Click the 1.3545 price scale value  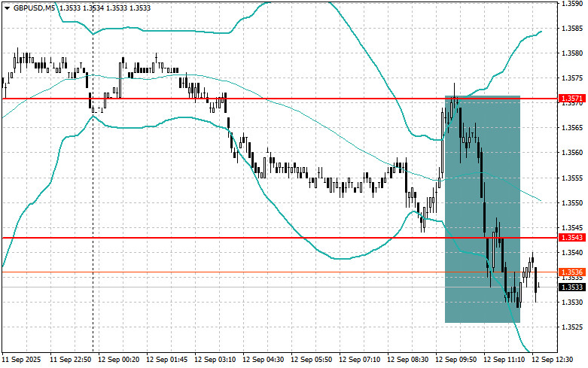tap(572, 227)
